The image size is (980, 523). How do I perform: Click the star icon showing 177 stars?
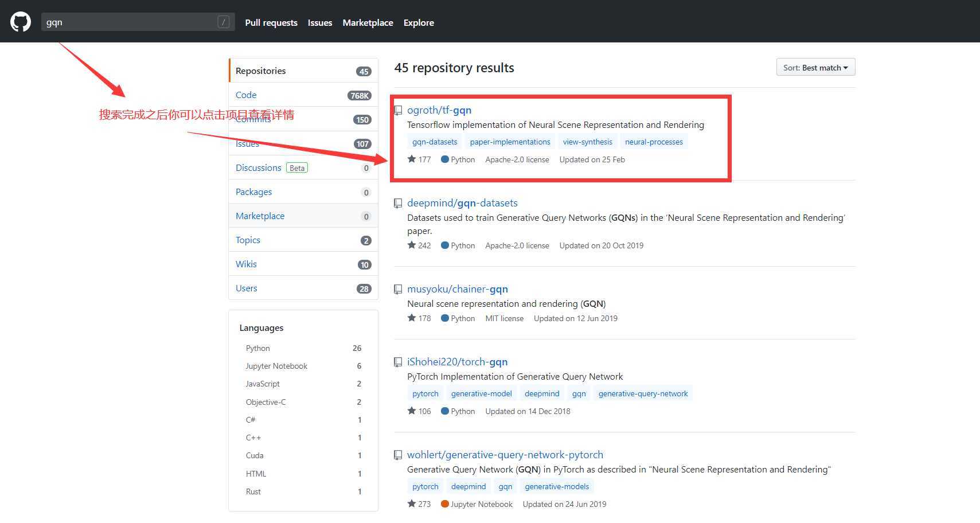coord(412,159)
